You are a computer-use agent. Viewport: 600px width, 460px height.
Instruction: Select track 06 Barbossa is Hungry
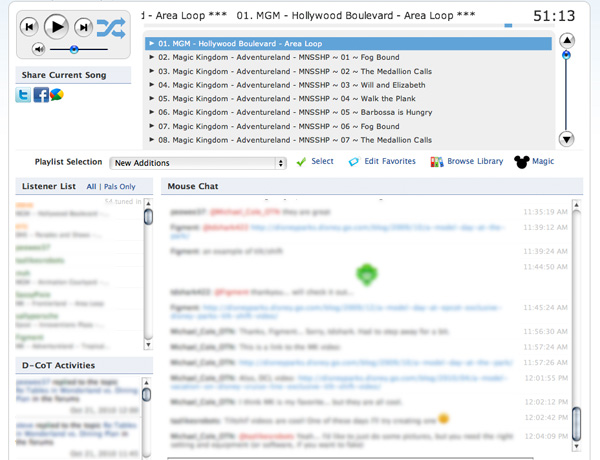(x=348, y=113)
